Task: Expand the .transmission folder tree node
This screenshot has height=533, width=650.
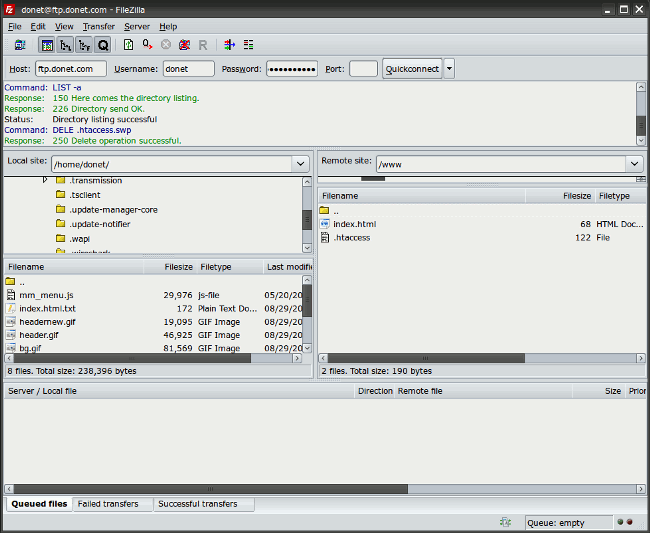Action: (x=45, y=180)
